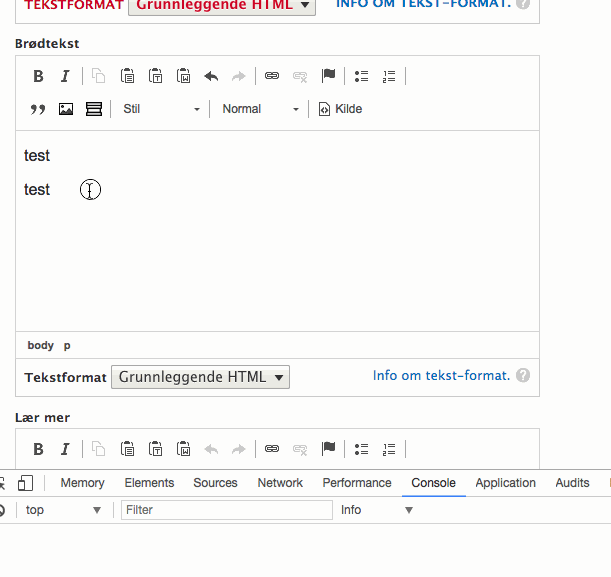Insert a link in Brødtekst editor
This screenshot has width=611, height=577.
tap(272, 76)
